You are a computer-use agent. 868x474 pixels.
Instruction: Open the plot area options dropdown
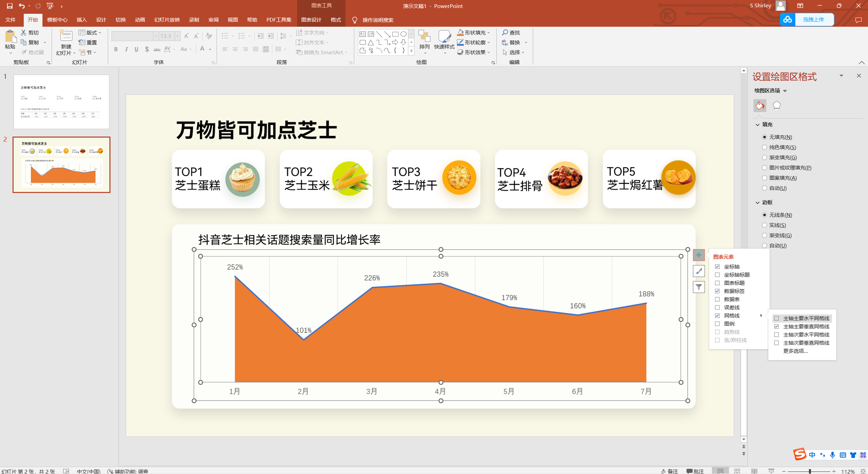tap(785, 91)
